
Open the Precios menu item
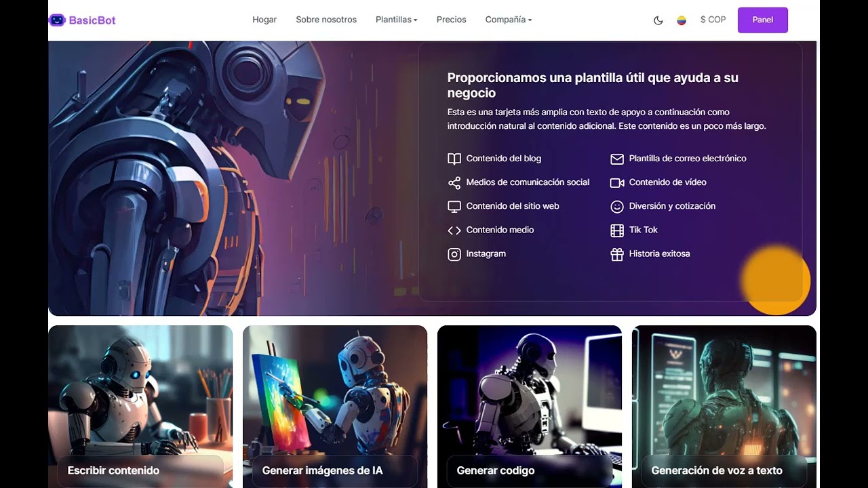point(452,20)
